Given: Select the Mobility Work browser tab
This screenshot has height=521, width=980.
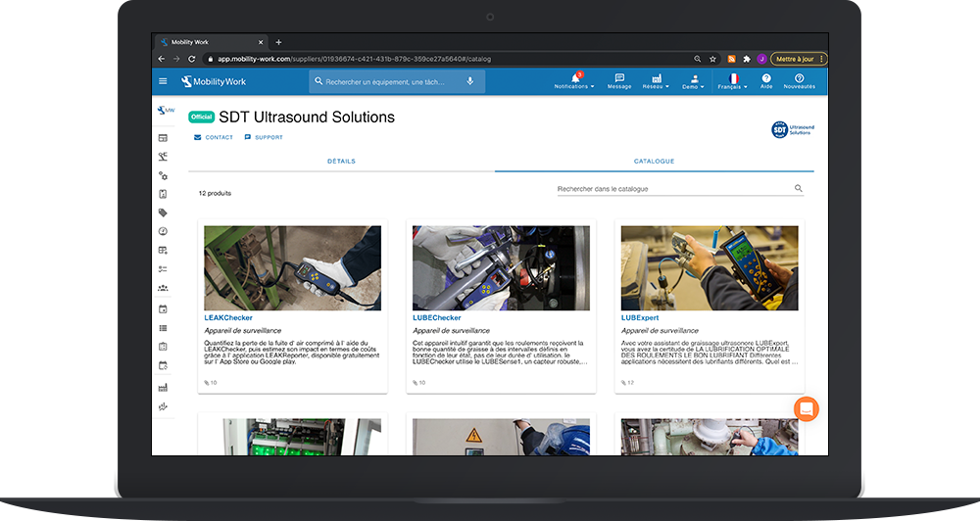Looking at the screenshot, I should 212,42.
